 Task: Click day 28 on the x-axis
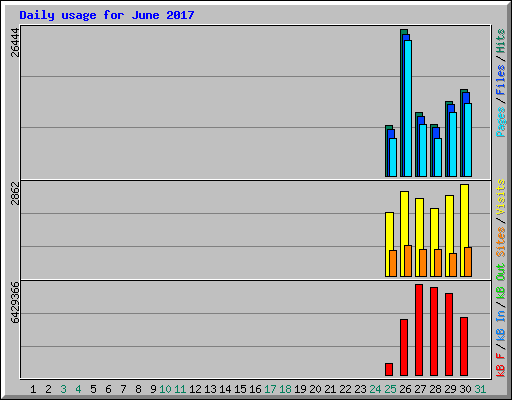(x=435, y=389)
